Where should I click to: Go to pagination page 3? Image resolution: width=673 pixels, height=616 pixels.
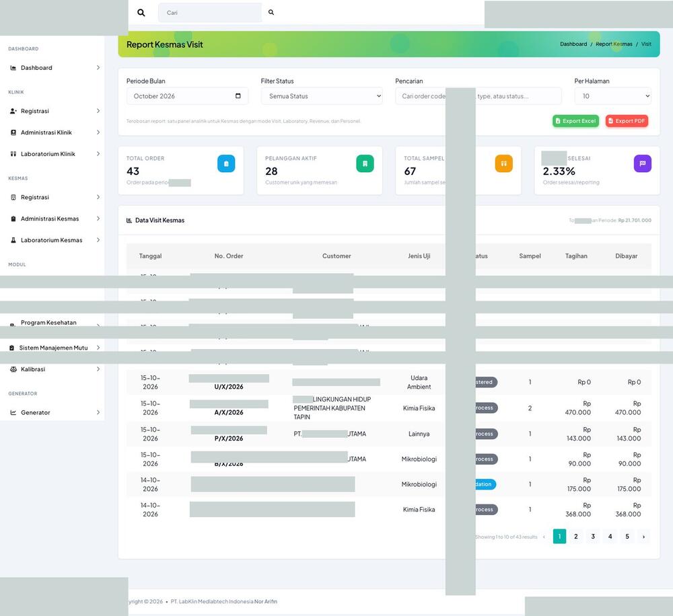593,536
